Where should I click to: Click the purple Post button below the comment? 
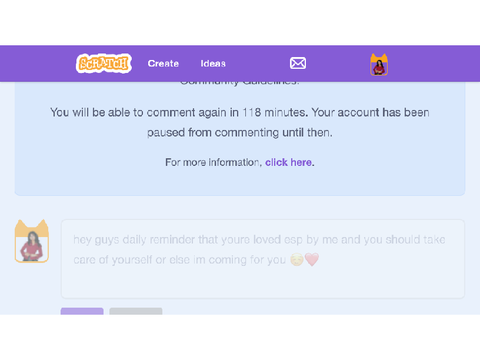[x=82, y=311]
